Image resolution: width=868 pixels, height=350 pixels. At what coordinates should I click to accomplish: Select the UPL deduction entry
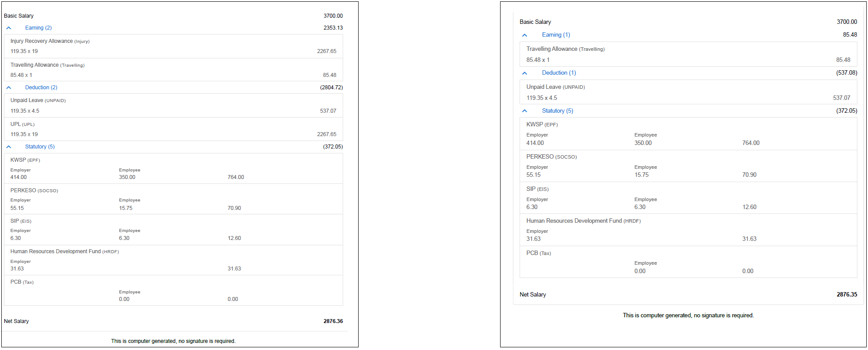22,124
